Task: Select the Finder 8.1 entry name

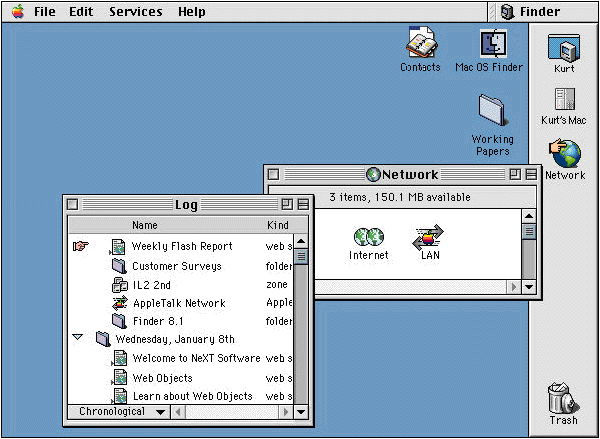Action: pyautogui.click(x=158, y=321)
